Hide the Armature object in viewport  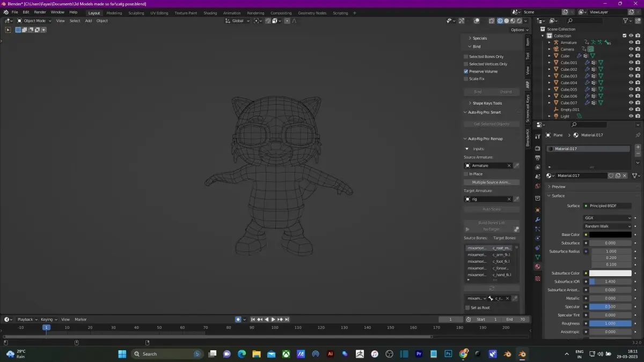631,42
